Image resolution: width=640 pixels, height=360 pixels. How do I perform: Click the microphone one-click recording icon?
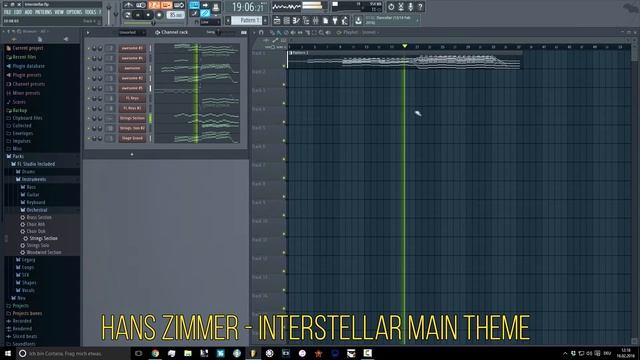pyautogui.click(x=411, y=7)
